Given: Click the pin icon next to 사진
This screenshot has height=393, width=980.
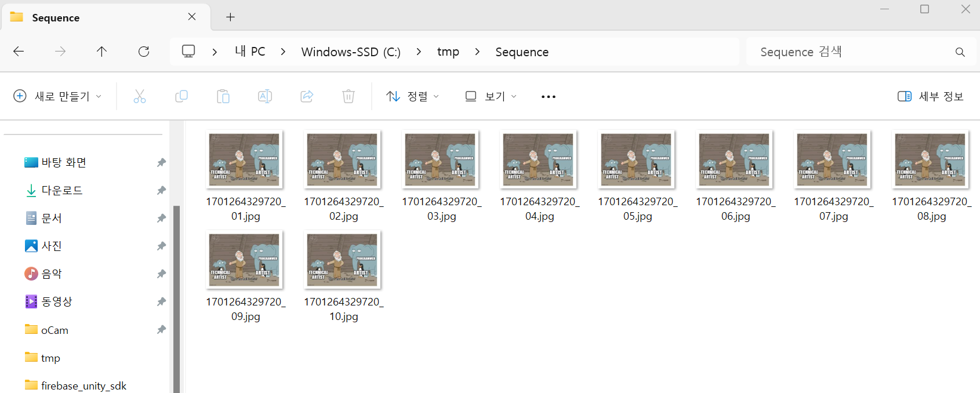Looking at the screenshot, I should (161, 246).
